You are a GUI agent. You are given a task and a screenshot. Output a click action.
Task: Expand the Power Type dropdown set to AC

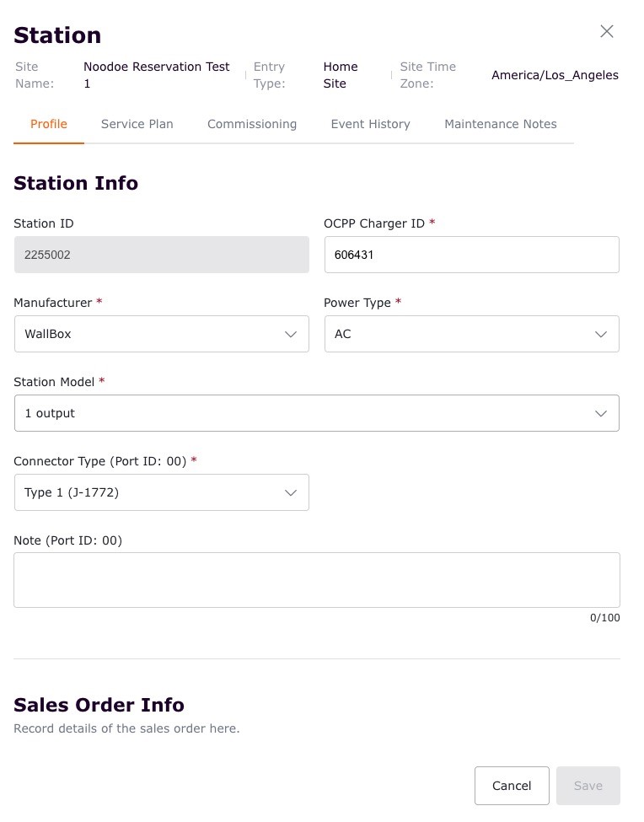(x=462, y=335)
